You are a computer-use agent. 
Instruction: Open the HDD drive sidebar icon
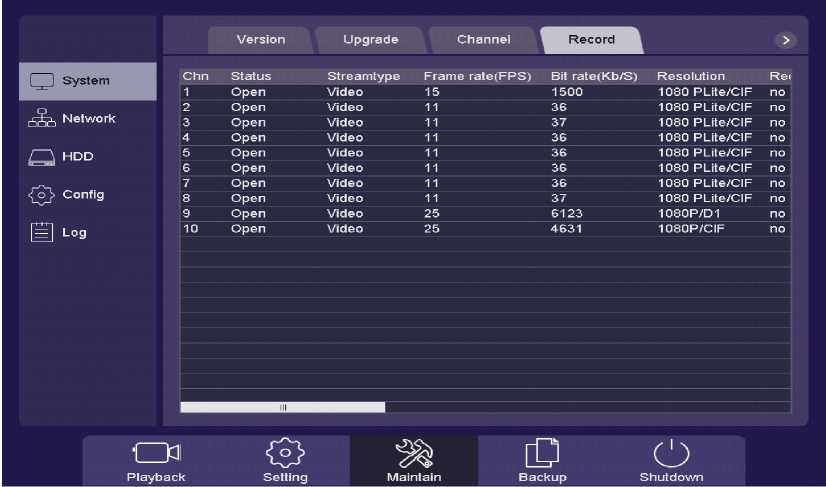[x=40, y=157]
